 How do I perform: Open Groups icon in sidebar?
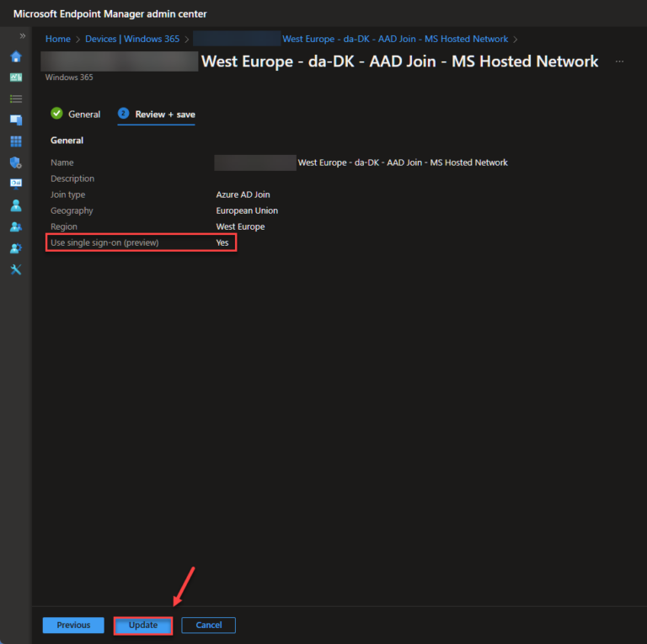pos(15,226)
